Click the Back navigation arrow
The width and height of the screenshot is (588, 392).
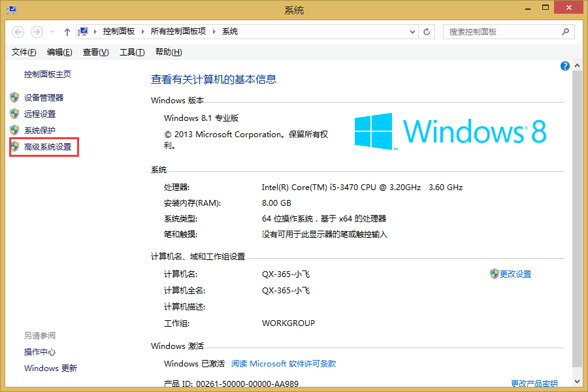point(18,32)
